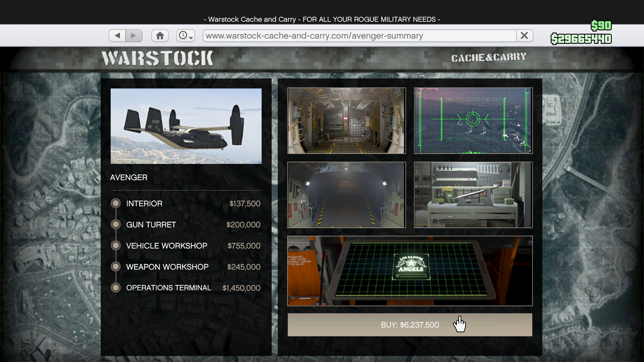
Task: Click the Operations Terminal option label
Action: (169, 288)
